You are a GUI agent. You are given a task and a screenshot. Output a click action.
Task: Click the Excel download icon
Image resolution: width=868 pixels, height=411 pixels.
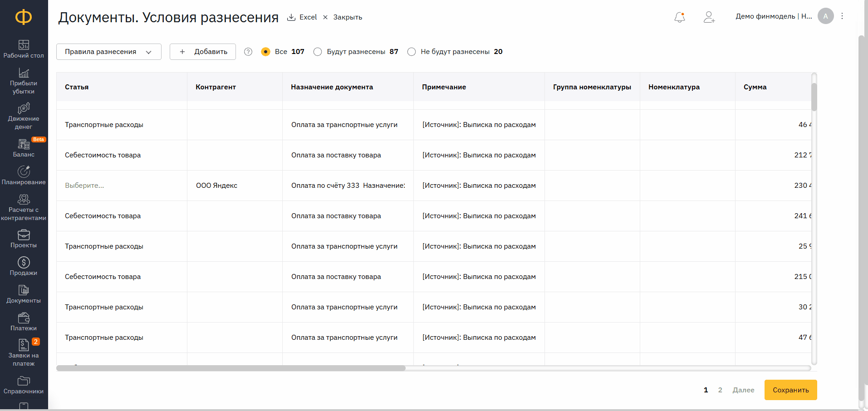pos(291,17)
